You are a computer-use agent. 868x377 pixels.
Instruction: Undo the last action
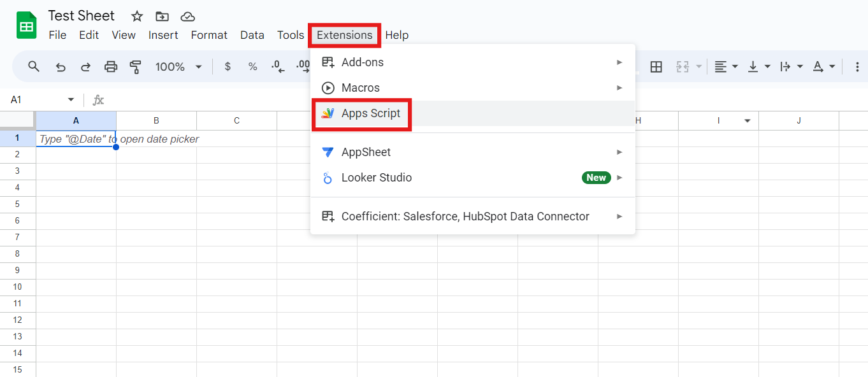pyautogui.click(x=61, y=66)
